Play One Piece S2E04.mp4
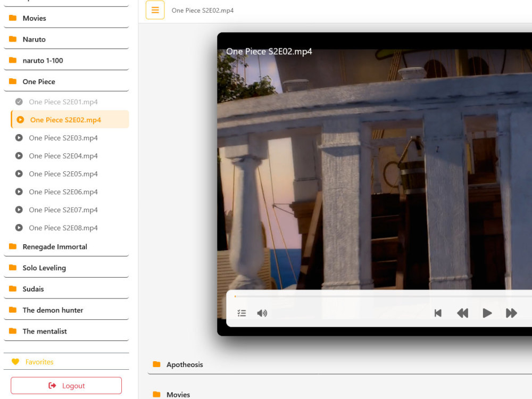 point(70,156)
